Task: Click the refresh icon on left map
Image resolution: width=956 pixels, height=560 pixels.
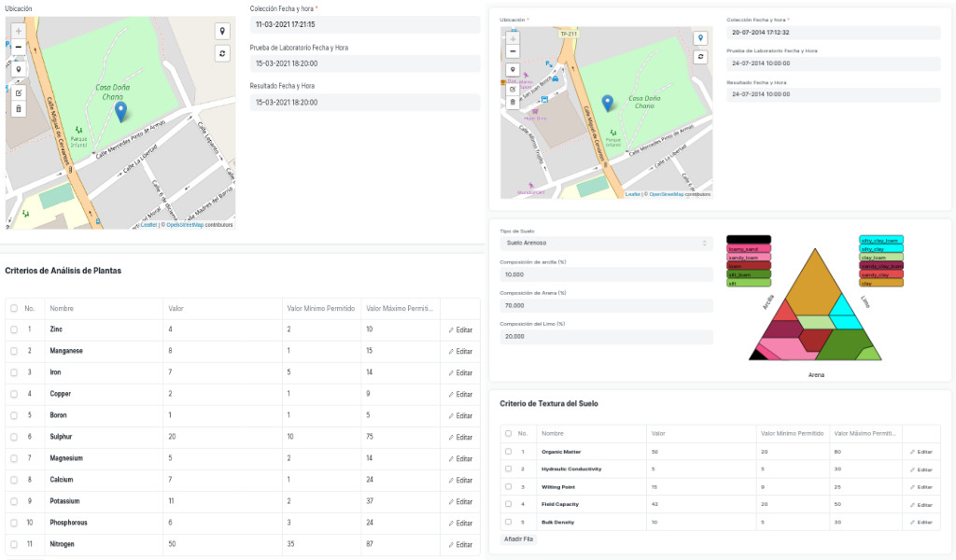Action: [222, 53]
